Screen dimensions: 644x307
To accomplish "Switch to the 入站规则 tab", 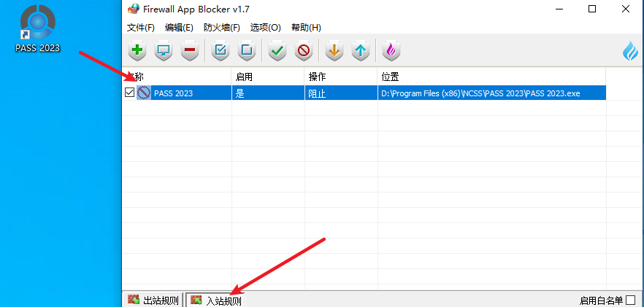I will 215,300.
